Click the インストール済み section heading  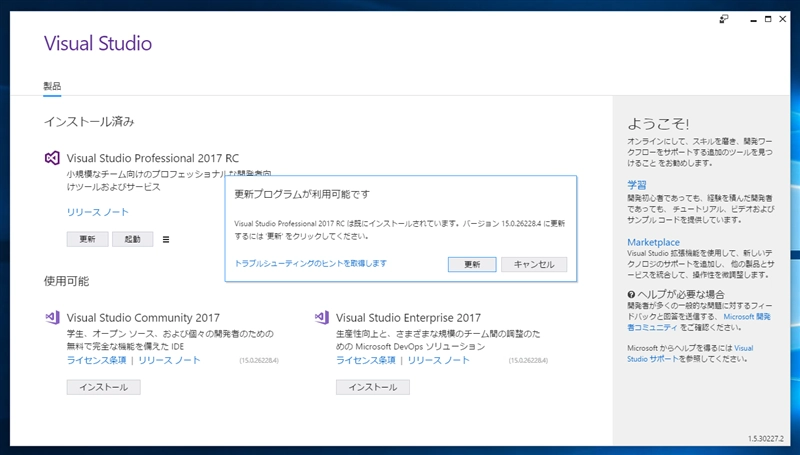[x=89, y=122]
